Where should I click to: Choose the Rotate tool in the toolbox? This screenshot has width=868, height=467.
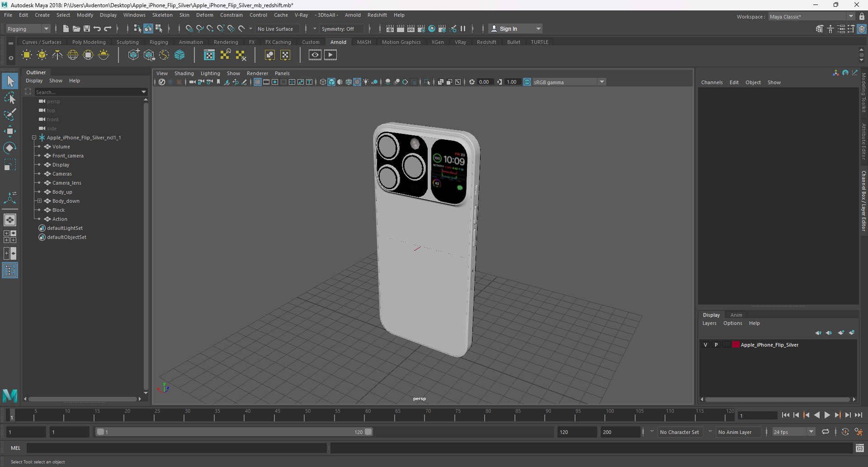click(10, 148)
